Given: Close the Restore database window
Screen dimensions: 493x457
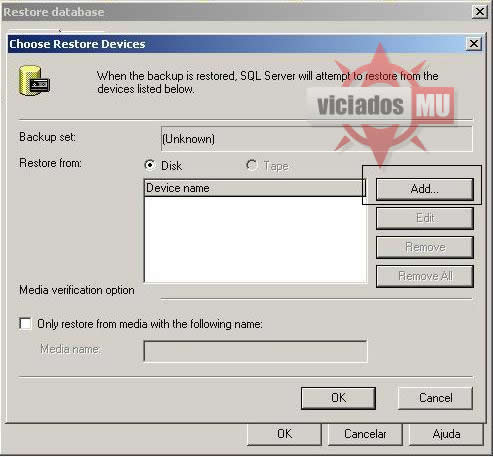Looking at the screenshot, I should [480, 12].
